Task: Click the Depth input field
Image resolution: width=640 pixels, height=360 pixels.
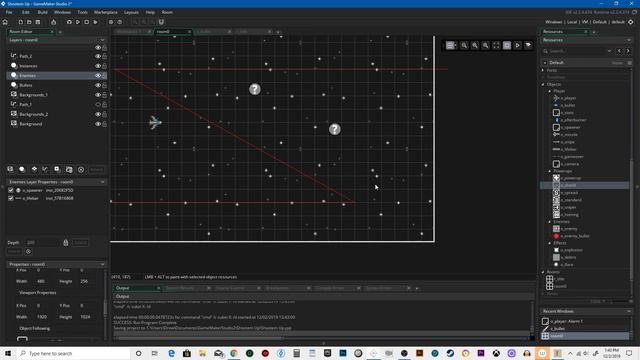Action: (43, 242)
